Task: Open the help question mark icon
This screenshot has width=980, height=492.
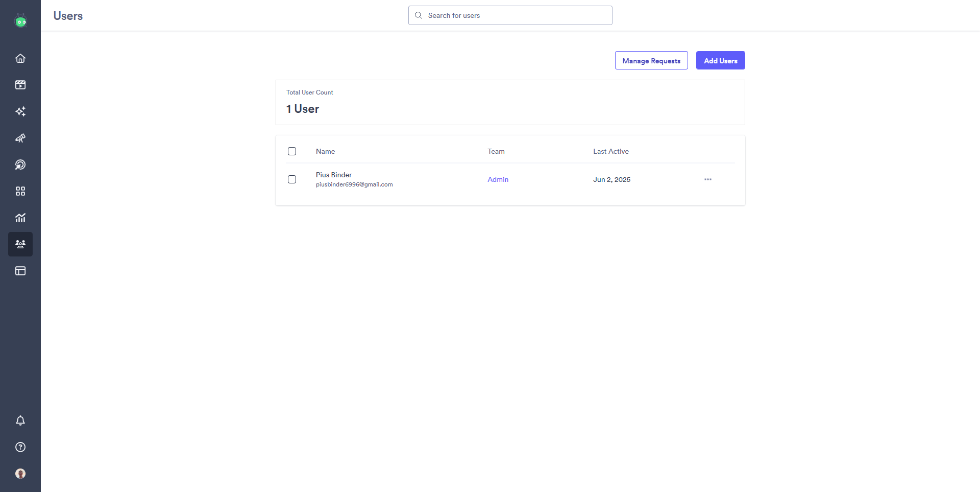Action: 20,447
